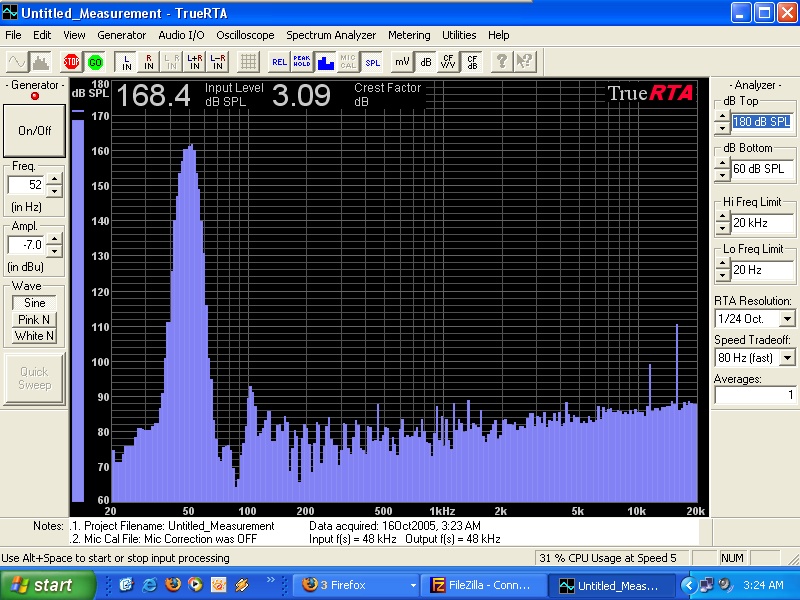Toggle the blue bar graph display icon
Viewport: 800px width, 600px height.
[x=325, y=62]
